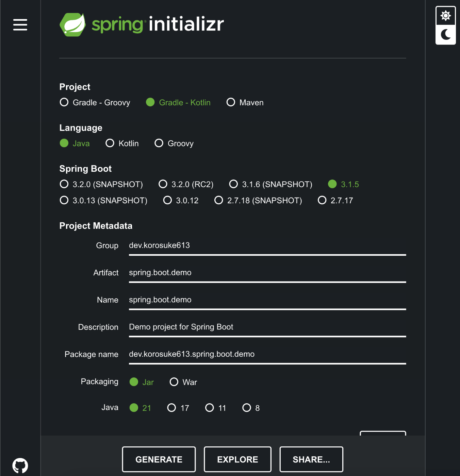This screenshot has height=476, width=460.
Task: Select Java version 17
Action: coord(178,408)
